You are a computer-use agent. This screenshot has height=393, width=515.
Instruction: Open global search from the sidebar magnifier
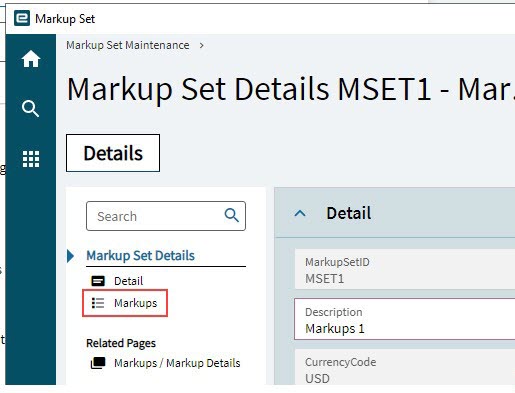pos(30,108)
